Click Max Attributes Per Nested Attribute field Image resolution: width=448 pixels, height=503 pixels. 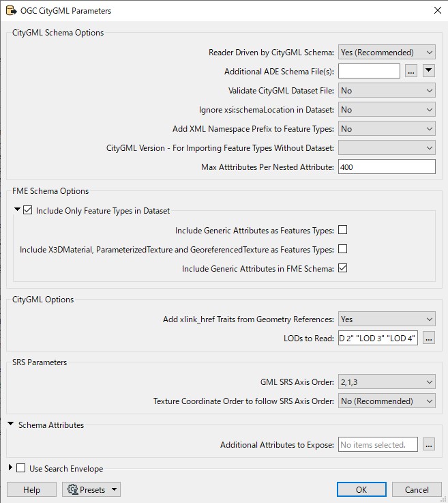coord(387,167)
